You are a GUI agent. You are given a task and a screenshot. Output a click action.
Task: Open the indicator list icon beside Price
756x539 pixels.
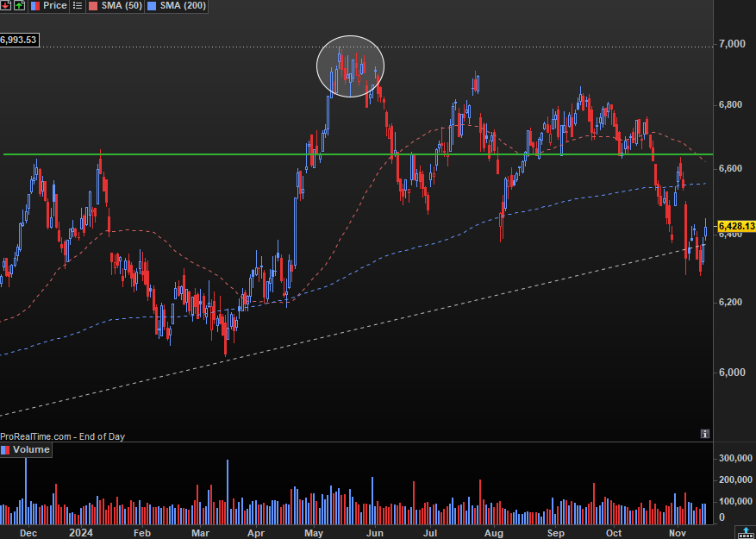[x=77, y=6]
